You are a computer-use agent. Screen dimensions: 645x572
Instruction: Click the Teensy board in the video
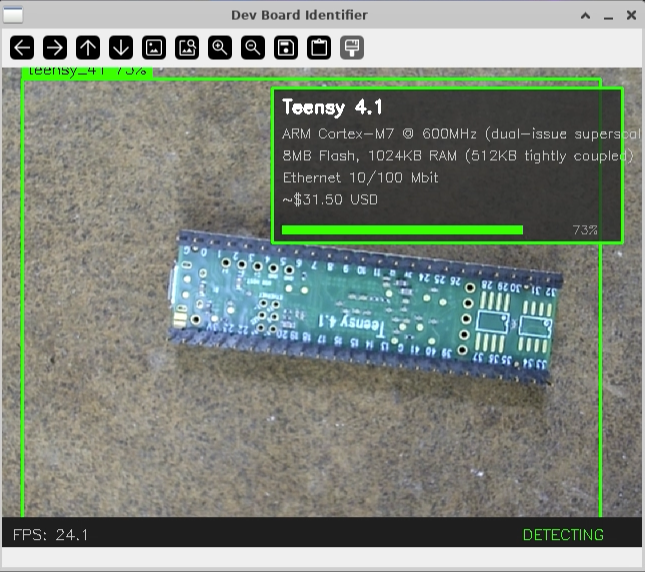(x=364, y=308)
